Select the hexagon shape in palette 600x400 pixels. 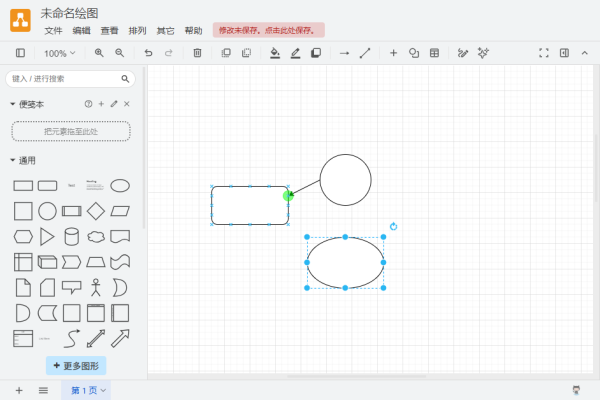click(x=23, y=237)
